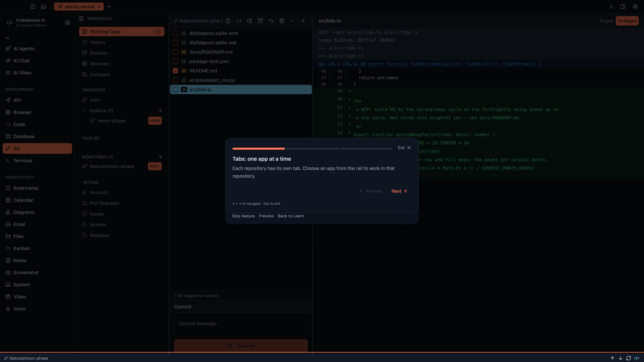Pull with the down arrow in the status bar
Viewport: 644px width, 362px height.
621,358
